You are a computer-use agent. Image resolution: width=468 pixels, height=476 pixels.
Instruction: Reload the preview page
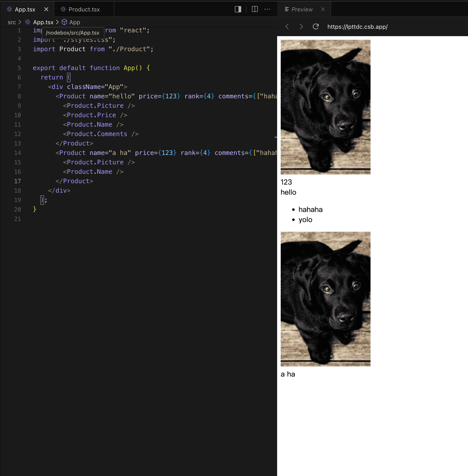pos(316,26)
